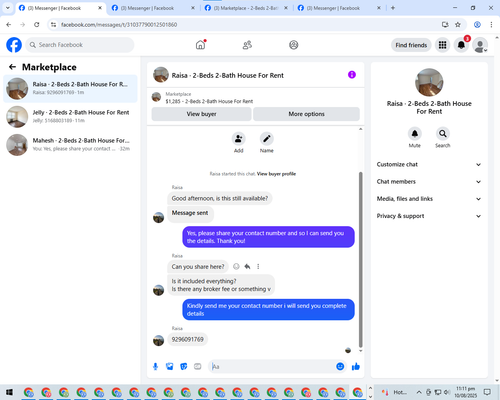Screen dimensions: 500x400
Task: Click the chat scrollbar thumb
Action: [360, 260]
